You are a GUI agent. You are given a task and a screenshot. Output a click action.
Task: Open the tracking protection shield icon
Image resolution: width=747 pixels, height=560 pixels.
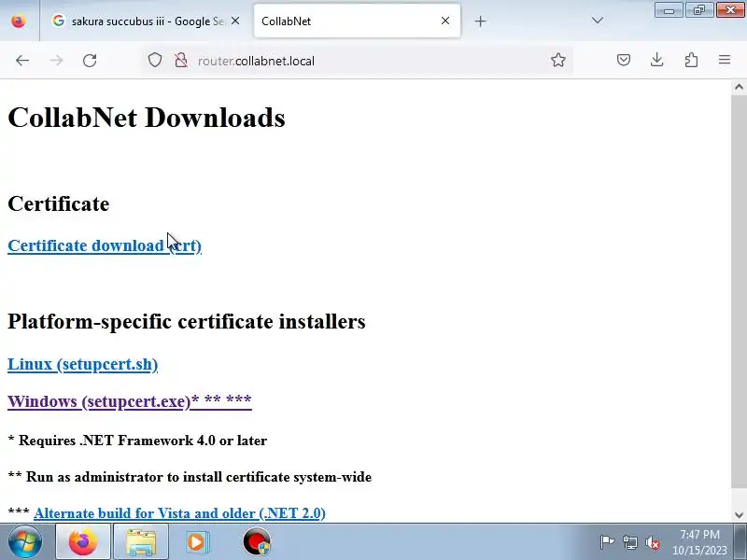pyautogui.click(x=155, y=61)
